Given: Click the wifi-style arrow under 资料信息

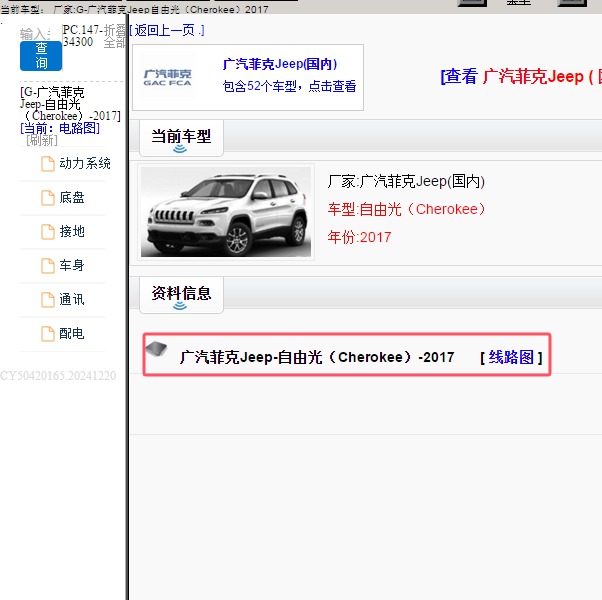Looking at the screenshot, I should pyautogui.click(x=180, y=306).
